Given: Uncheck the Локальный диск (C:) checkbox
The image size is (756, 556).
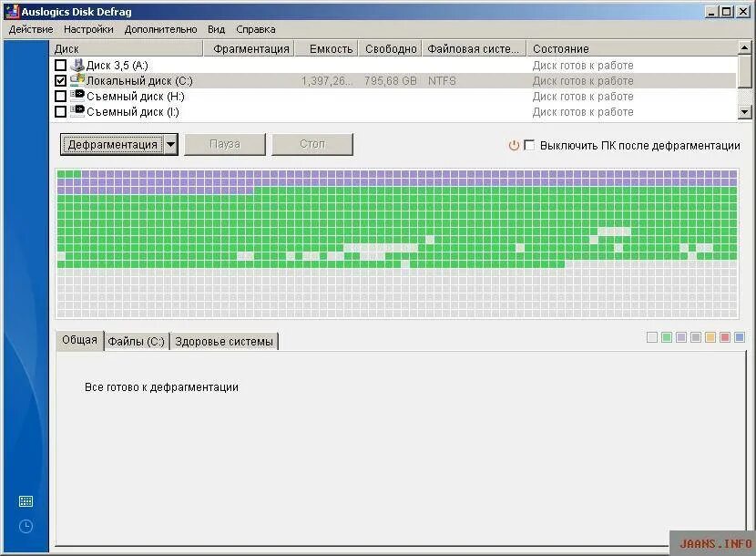Looking at the screenshot, I should tap(61, 80).
